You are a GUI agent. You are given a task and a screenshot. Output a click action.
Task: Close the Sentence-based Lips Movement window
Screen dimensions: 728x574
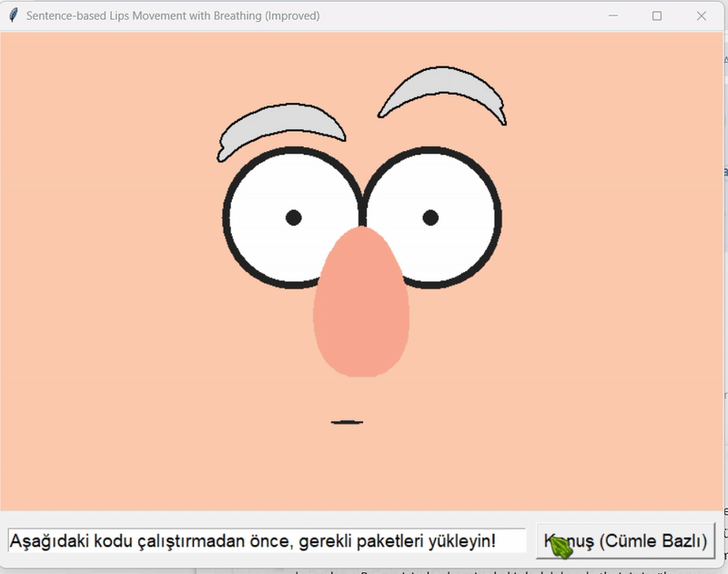(x=701, y=15)
